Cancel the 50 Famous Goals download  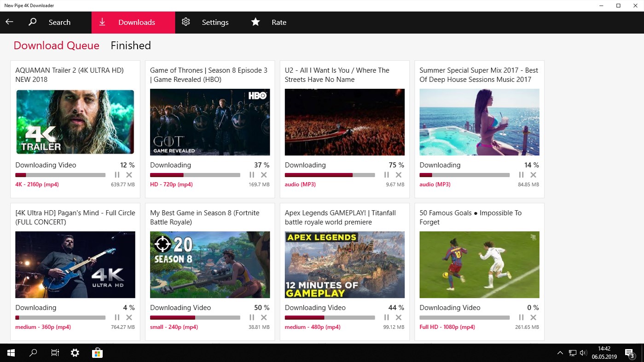pos(534,317)
